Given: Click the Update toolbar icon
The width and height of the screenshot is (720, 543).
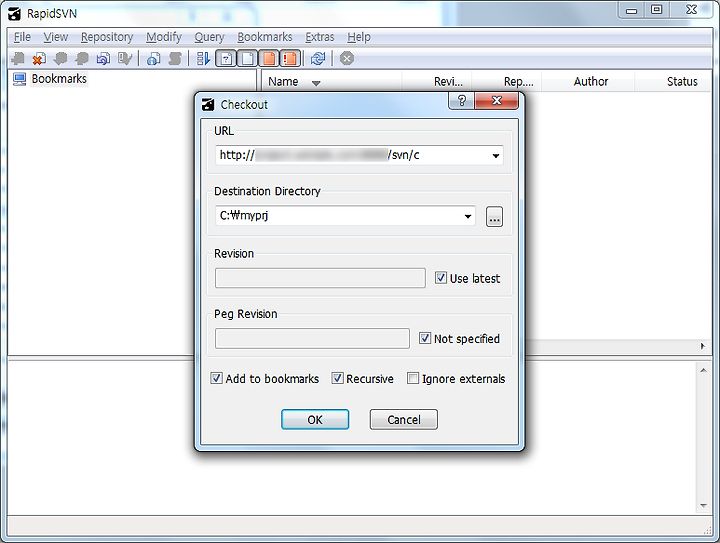Looking at the screenshot, I should 61,58.
